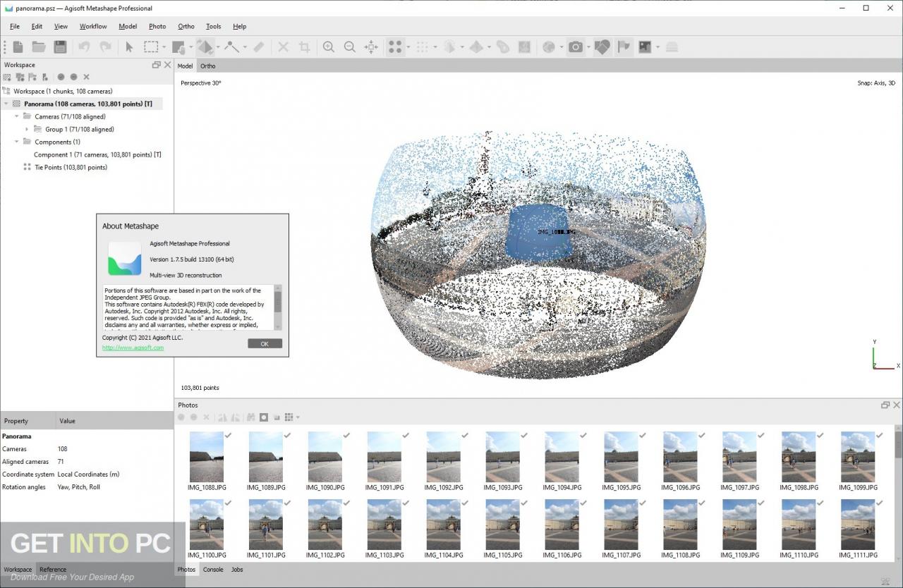
Task: Collapse the Components (1) node
Action: coord(17,142)
